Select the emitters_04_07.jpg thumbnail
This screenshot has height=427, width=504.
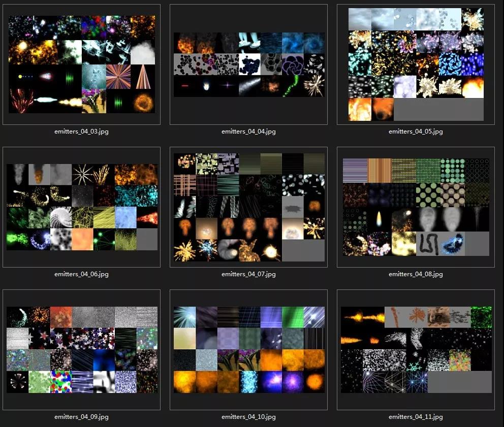tap(249, 207)
